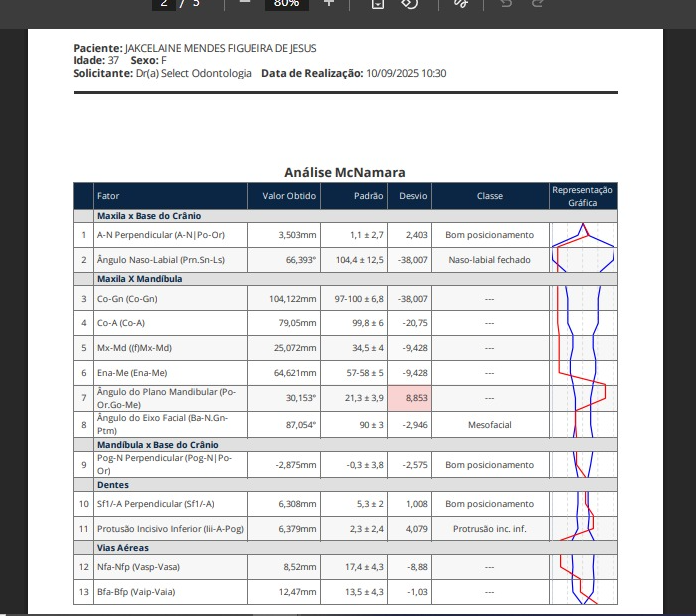Click 'Sf1/-A Perpendicular (Sf1/-A)' factor cell
Screen dimensions: 696x616
(x=170, y=504)
